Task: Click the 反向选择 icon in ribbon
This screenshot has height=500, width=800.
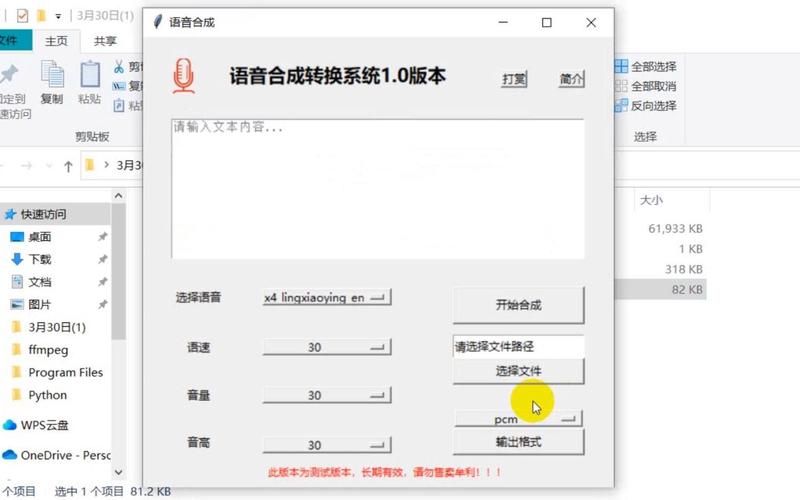Action: [x=621, y=106]
